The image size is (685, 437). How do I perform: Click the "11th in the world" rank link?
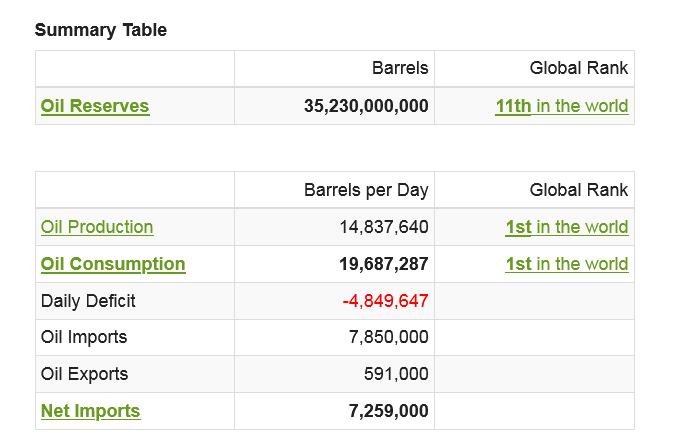[x=561, y=106]
